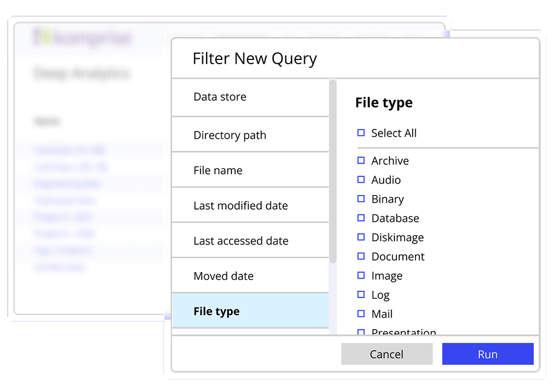
Task: Check the Select All checkbox
Action: [361, 133]
